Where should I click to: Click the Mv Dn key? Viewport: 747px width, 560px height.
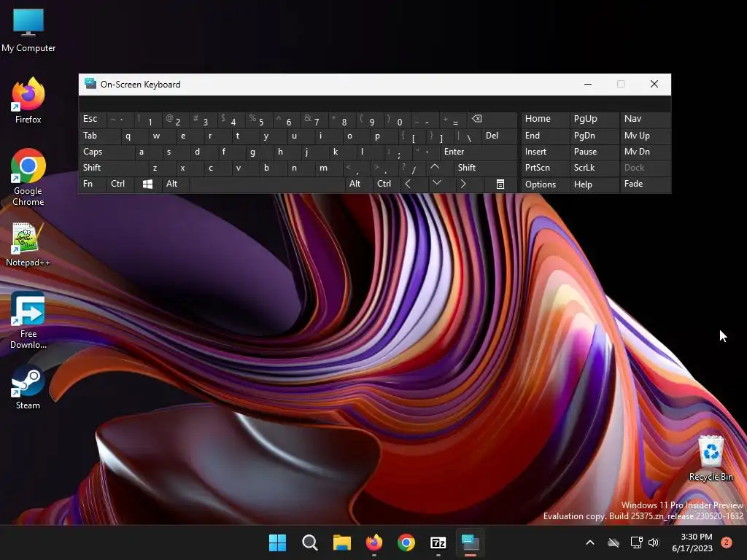[x=645, y=152]
